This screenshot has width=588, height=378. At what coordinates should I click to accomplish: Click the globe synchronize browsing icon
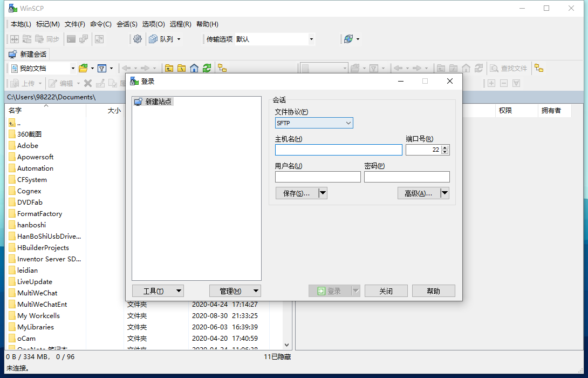(348, 39)
